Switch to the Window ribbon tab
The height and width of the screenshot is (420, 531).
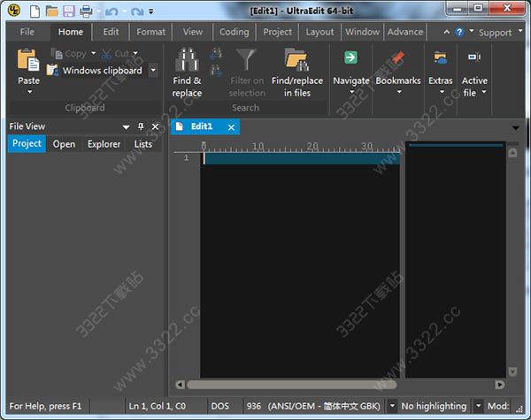coord(362,32)
